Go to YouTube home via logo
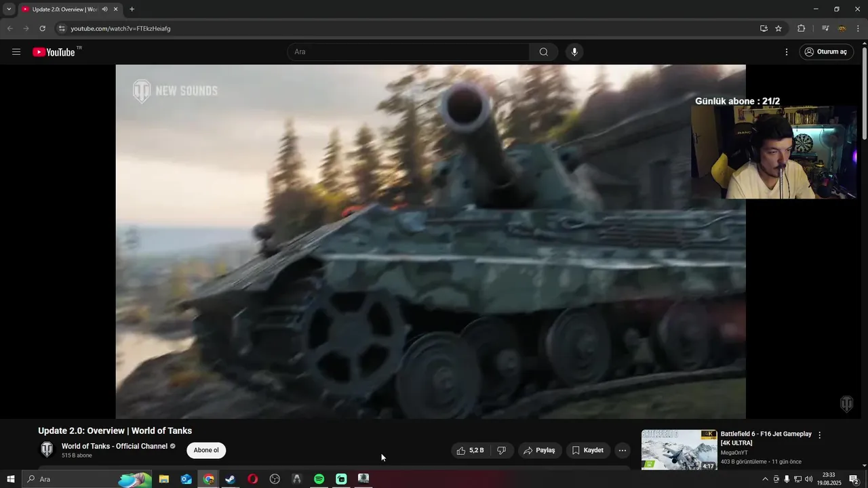This screenshot has width=868, height=488. tap(54, 52)
